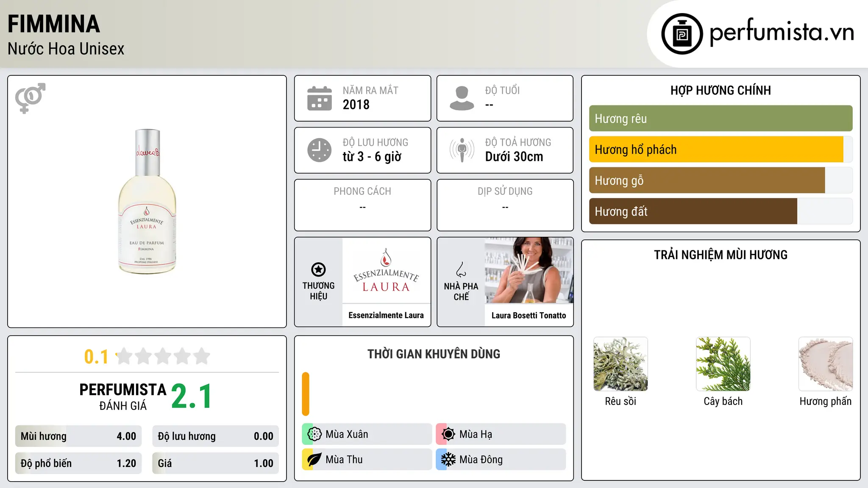Click the Dịp sử dụng card

click(505, 205)
